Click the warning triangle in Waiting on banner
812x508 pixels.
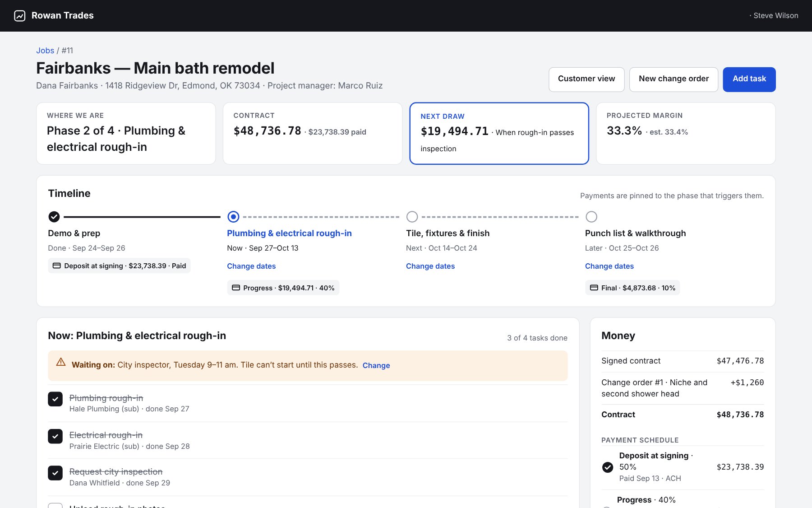61,362
